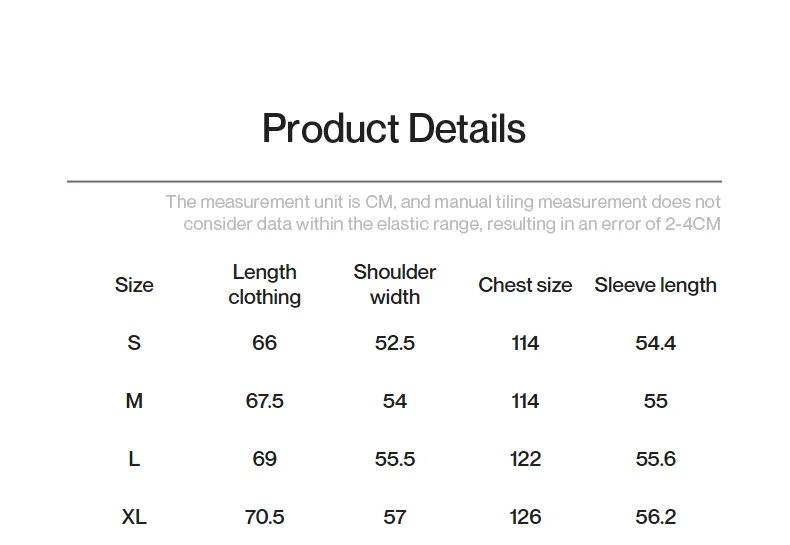
Task: Click the 67.5 length value
Action: (264, 401)
